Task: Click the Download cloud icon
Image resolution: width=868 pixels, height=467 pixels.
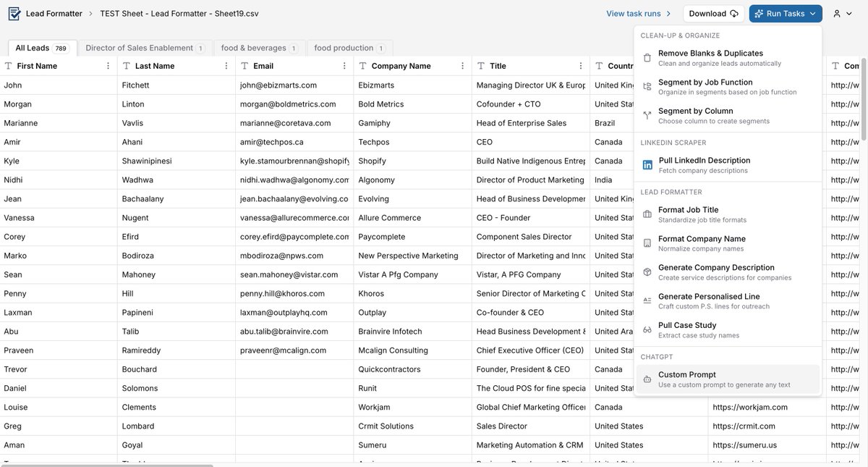Action: click(734, 14)
